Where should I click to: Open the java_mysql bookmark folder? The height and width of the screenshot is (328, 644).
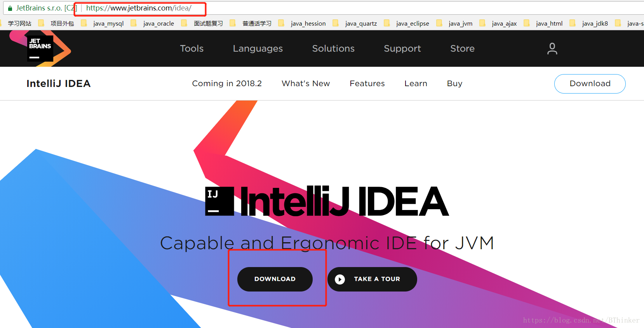pyautogui.click(x=103, y=23)
